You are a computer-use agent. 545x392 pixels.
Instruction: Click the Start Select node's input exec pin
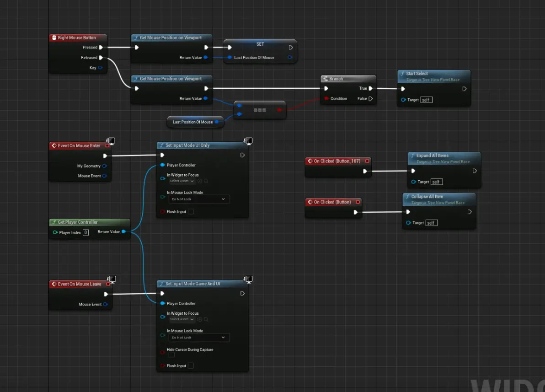coord(403,89)
